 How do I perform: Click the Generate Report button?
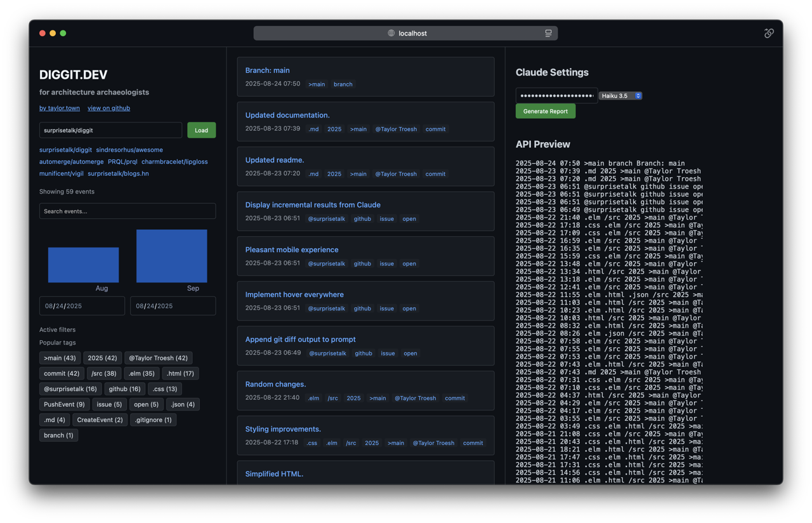(x=545, y=111)
